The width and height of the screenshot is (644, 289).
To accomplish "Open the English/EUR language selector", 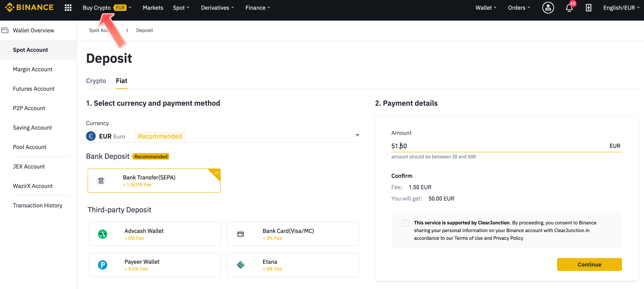I will 621,8.
